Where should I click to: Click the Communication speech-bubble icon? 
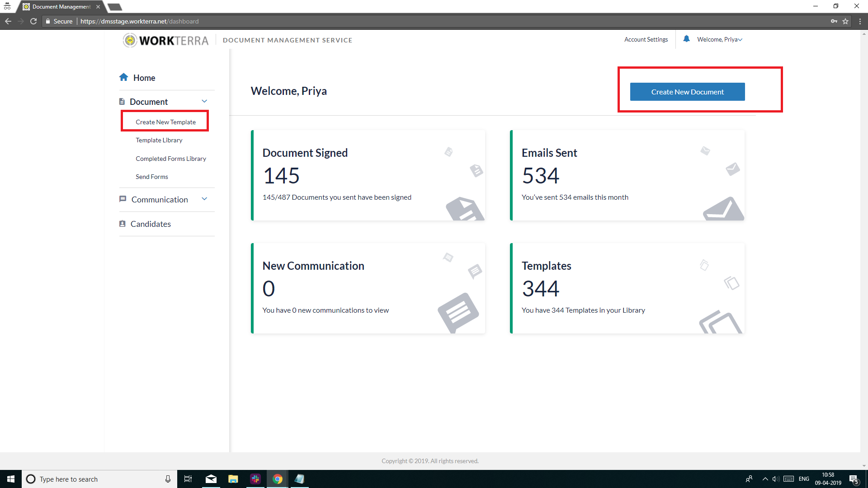(123, 199)
